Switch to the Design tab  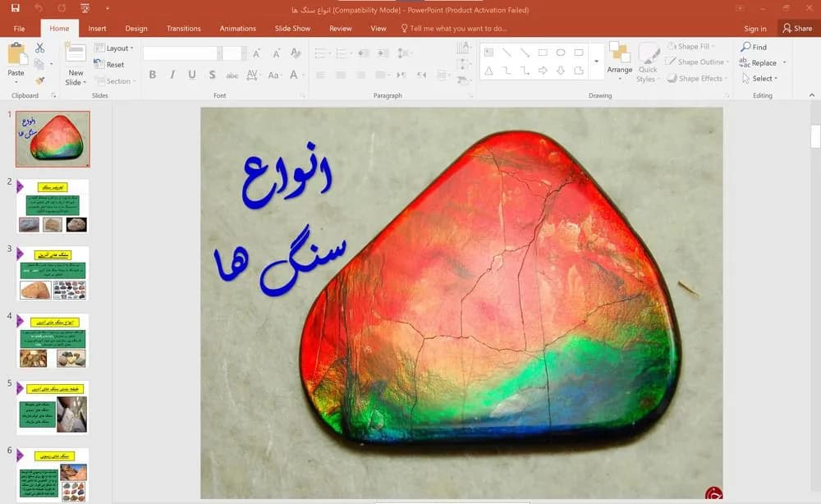tap(136, 28)
